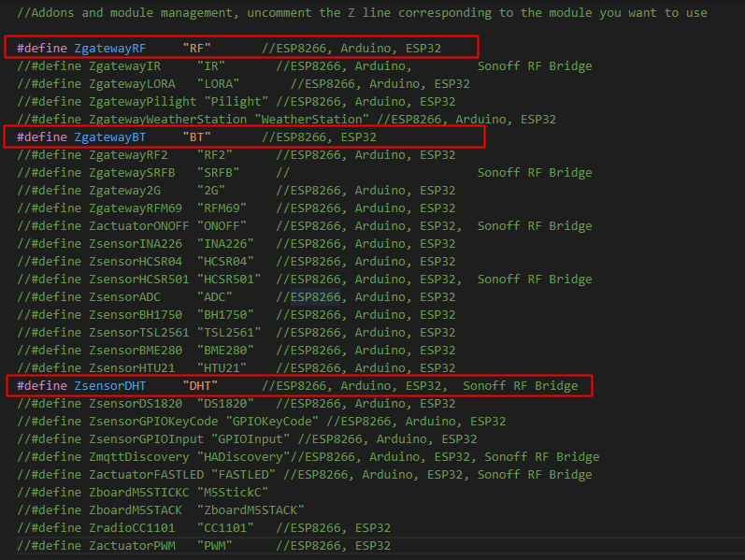Click the ZgatewayPilight commented define
This screenshot has height=560, width=745.
[x=236, y=101]
